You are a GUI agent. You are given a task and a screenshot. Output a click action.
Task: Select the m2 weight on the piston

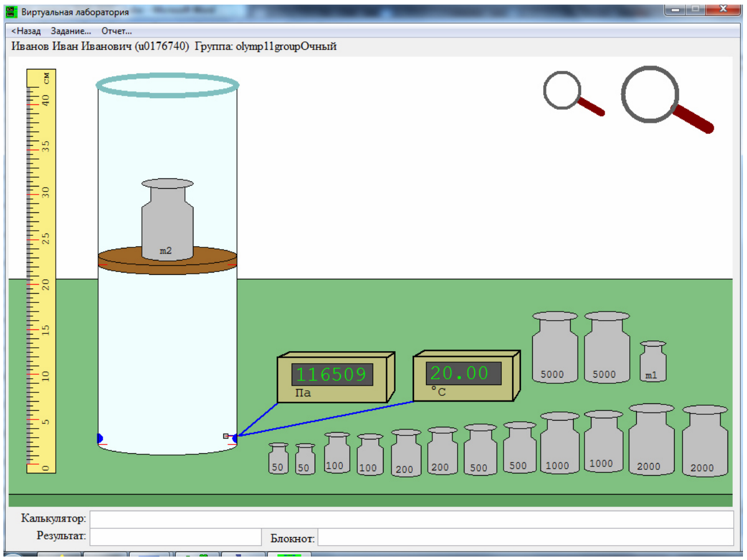click(x=167, y=220)
